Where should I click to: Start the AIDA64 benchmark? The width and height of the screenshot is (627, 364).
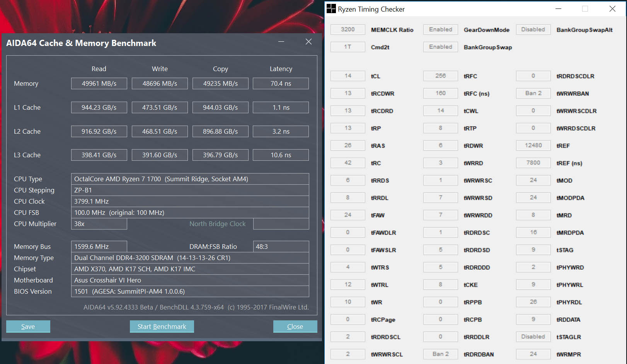162,327
